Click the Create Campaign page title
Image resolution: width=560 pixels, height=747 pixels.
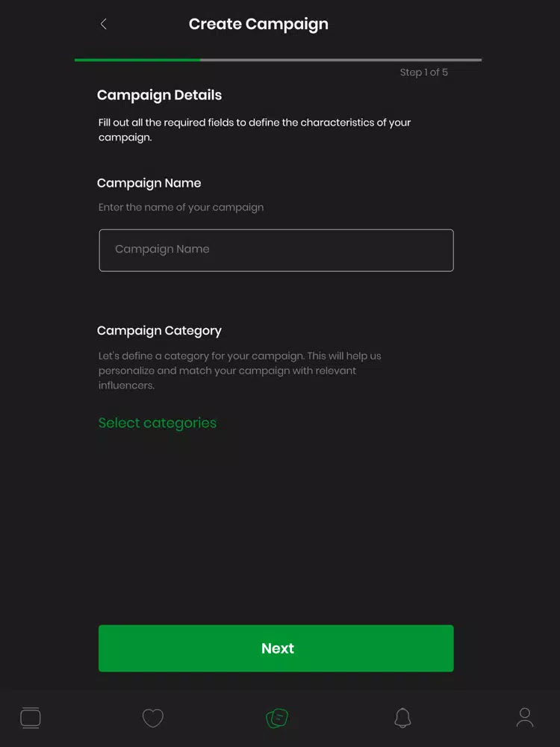tap(258, 25)
